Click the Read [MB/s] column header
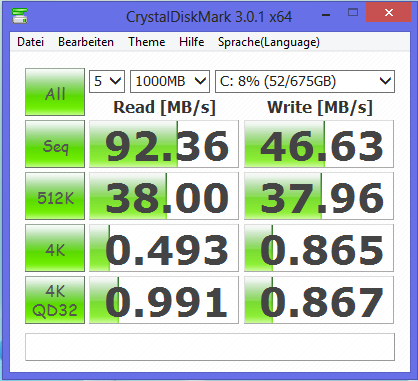418x381 pixels. coord(164,107)
